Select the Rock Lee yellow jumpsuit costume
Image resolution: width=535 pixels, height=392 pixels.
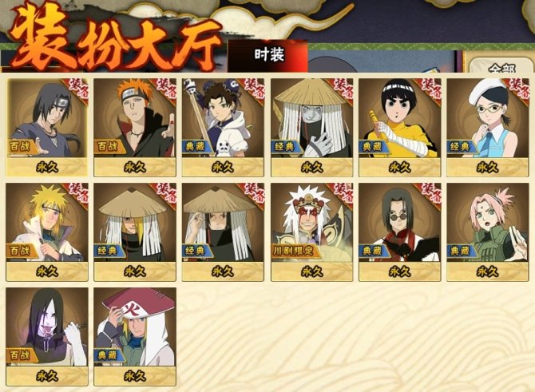point(399,127)
